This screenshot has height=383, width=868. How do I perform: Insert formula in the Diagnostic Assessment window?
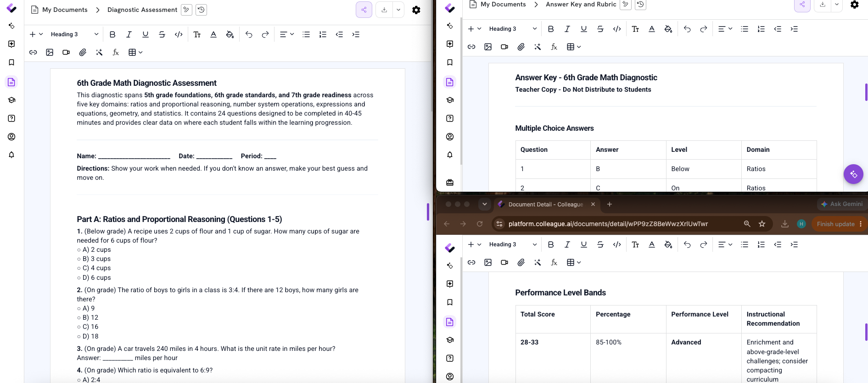click(x=116, y=52)
